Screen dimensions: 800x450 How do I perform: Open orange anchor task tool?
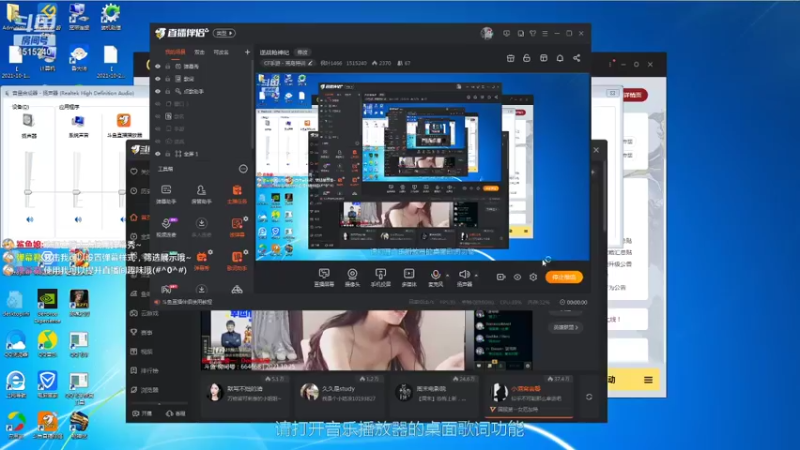coord(237,194)
